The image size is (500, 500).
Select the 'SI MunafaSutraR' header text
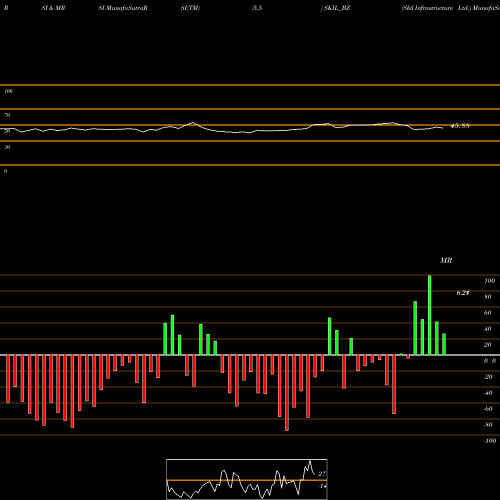pos(123,8)
